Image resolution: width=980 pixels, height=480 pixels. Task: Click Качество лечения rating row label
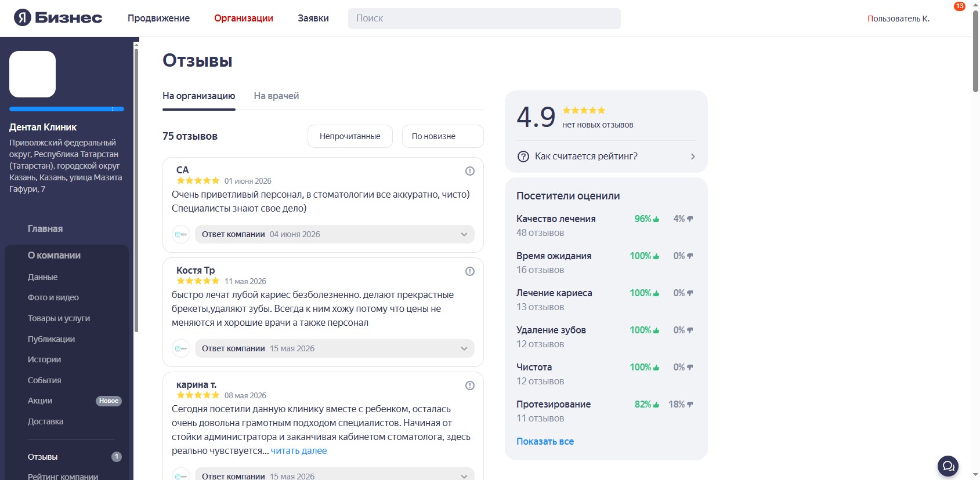tap(556, 219)
